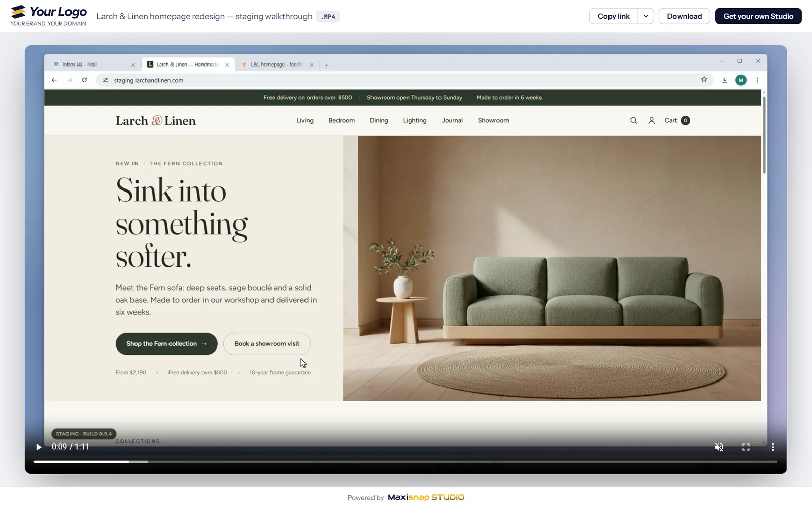
Task: Click the Larch & Linen site logo
Action: 155,121
